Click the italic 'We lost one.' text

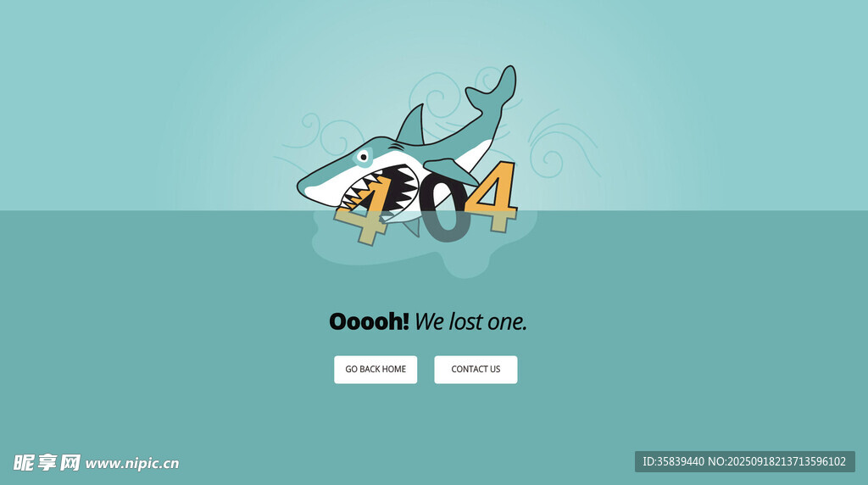pos(470,321)
